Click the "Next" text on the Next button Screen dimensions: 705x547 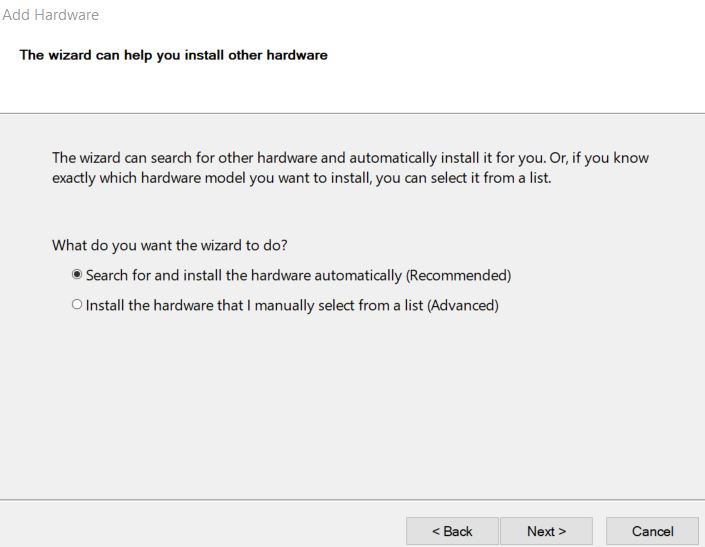click(541, 531)
